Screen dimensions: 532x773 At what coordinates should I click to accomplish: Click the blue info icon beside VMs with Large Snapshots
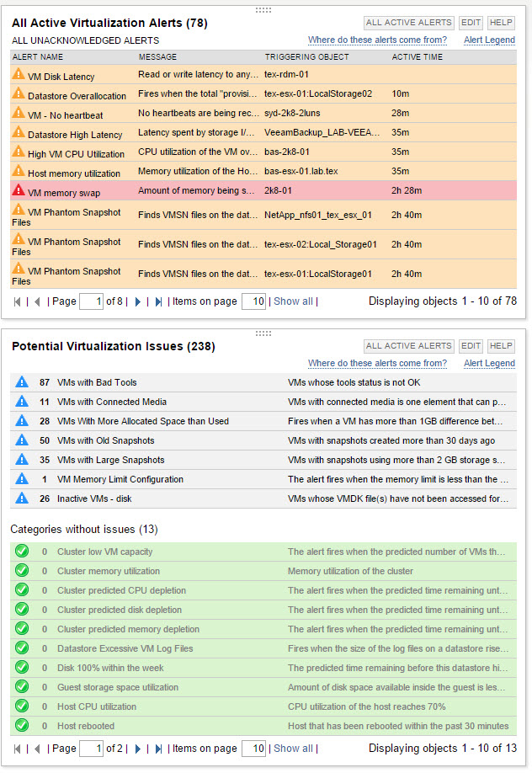22,460
